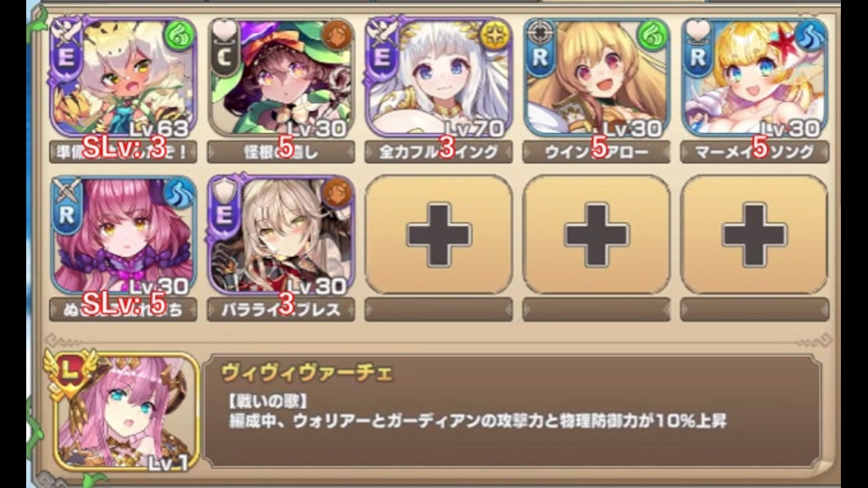The image size is (868, 488).
Task: Tap the heart healer class icon on witch card
Action: click(x=224, y=33)
